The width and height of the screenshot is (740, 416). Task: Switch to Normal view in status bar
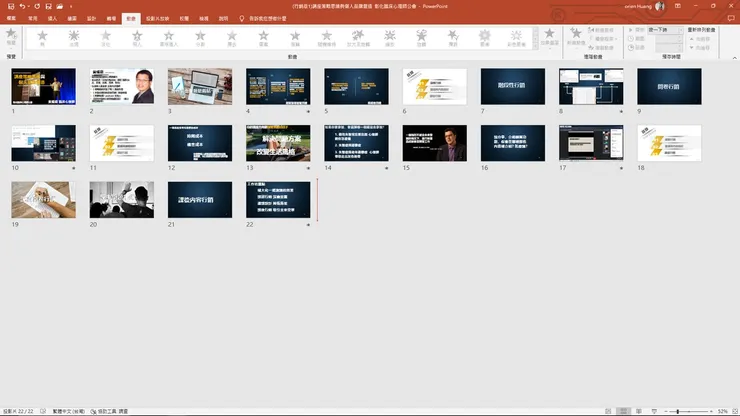[x=608, y=411]
